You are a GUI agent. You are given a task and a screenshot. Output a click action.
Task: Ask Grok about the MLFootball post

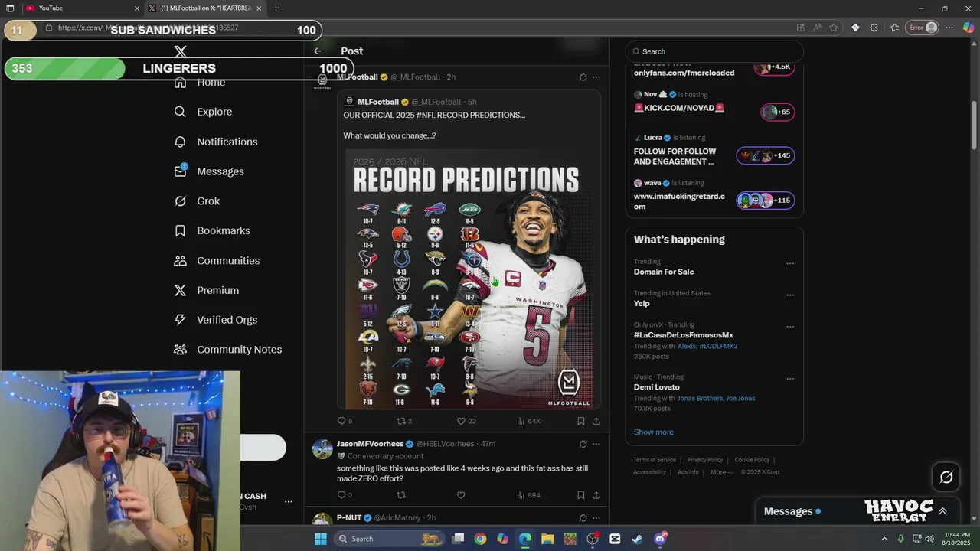pos(583,77)
